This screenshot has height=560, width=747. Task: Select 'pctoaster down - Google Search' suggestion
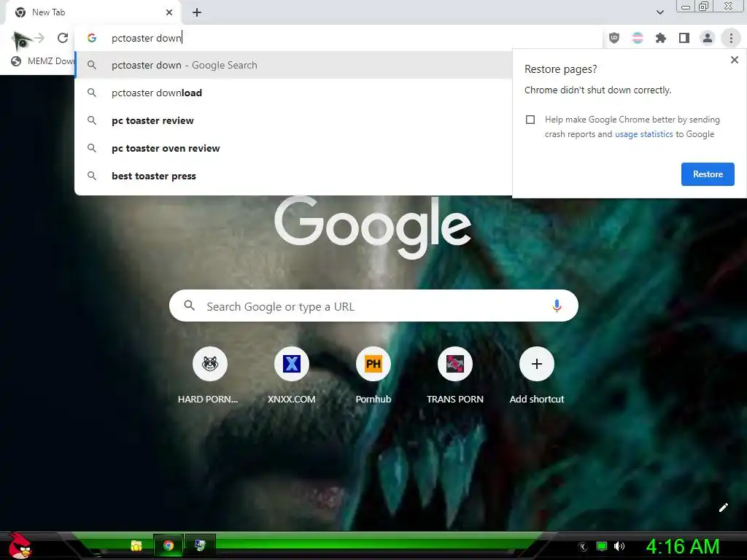(x=293, y=65)
